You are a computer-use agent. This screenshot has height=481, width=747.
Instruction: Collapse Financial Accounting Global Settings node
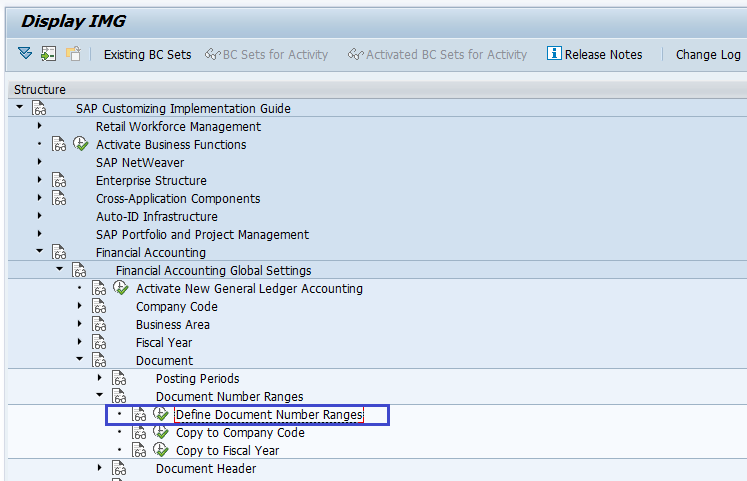[60, 269]
